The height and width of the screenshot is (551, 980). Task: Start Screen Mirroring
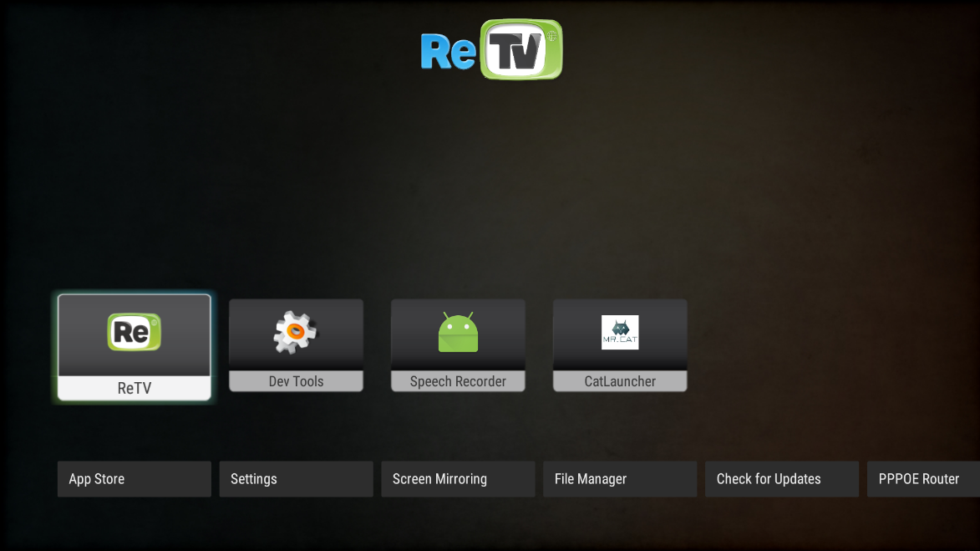coord(458,479)
